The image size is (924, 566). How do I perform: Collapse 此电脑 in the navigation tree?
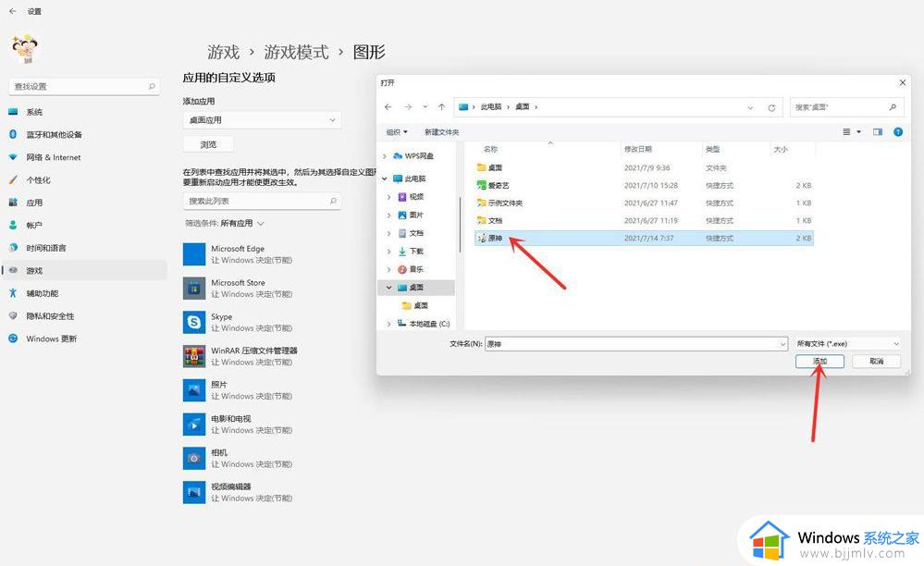click(x=385, y=178)
